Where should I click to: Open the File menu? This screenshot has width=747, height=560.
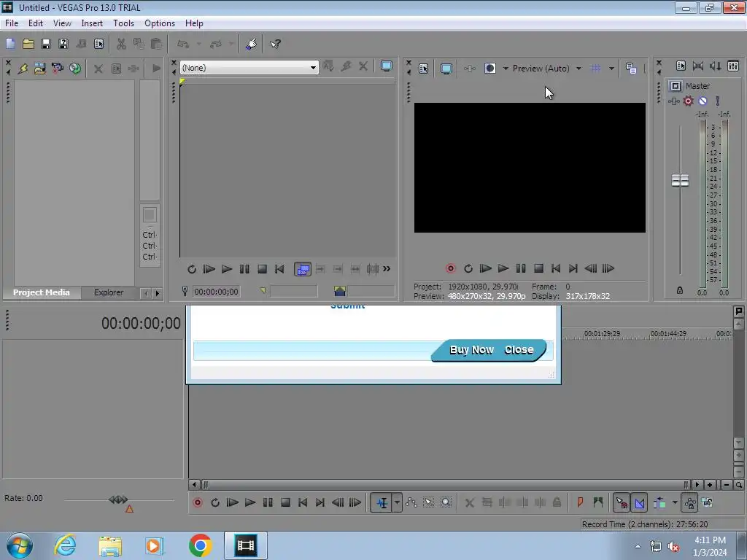12,23
